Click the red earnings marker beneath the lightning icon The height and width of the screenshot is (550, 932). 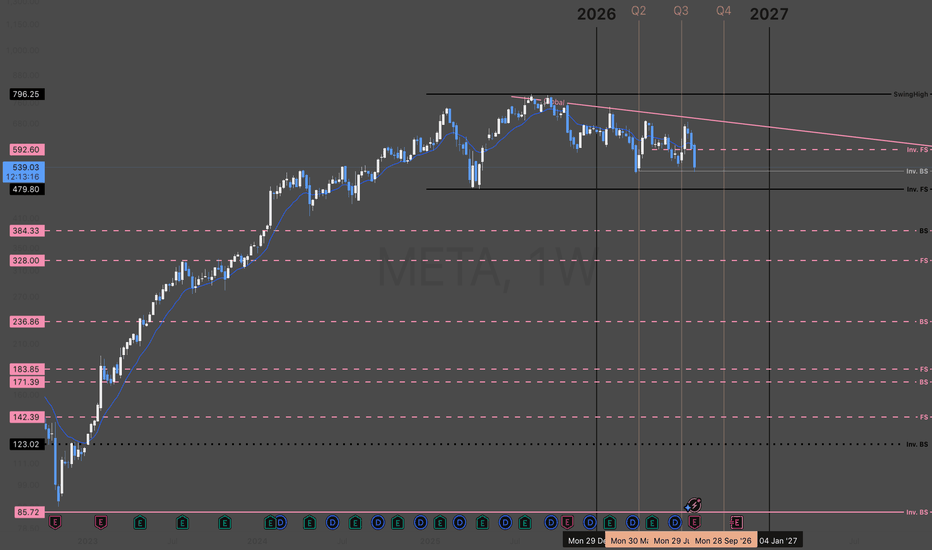694,523
